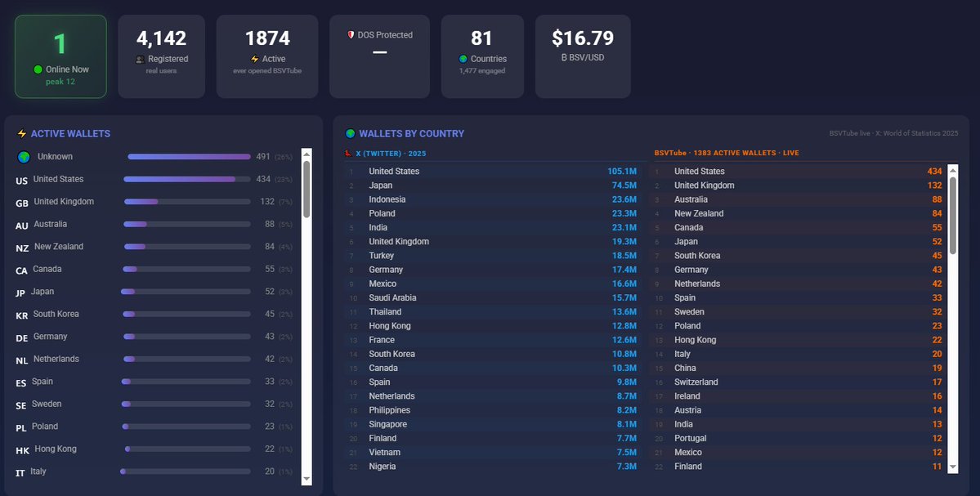
Task: Click the BSVTube 1383 Active Wallets Live header
Action: (x=727, y=153)
